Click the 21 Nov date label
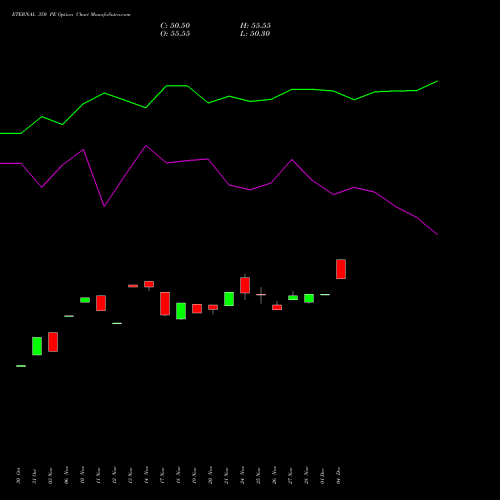The image size is (500, 500). [x=227, y=476]
